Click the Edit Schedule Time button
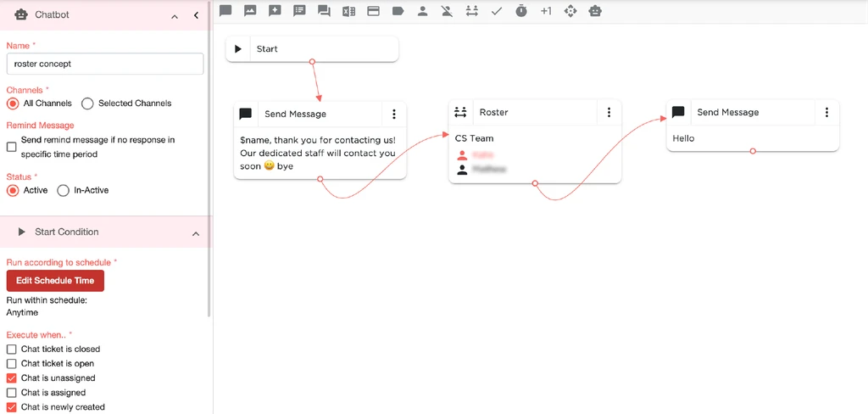Viewport: 868px width, 414px height. pos(55,281)
